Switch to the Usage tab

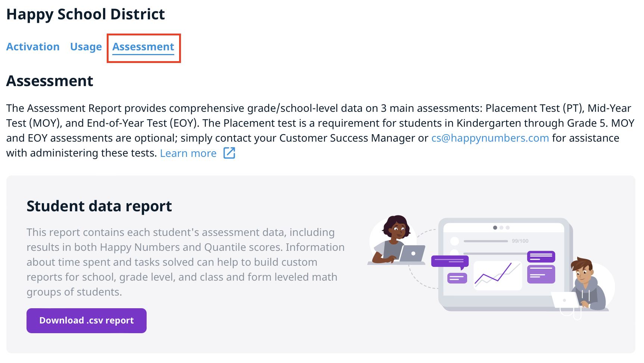pyautogui.click(x=86, y=47)
